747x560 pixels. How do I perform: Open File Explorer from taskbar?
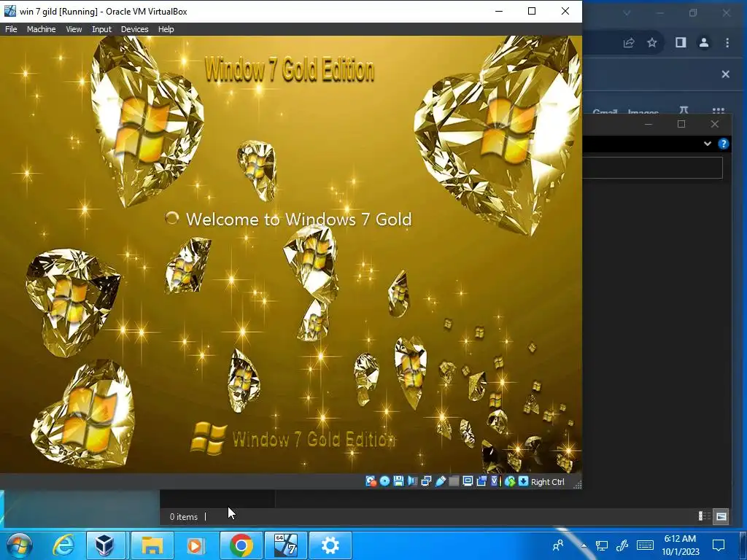coord(152,545)
